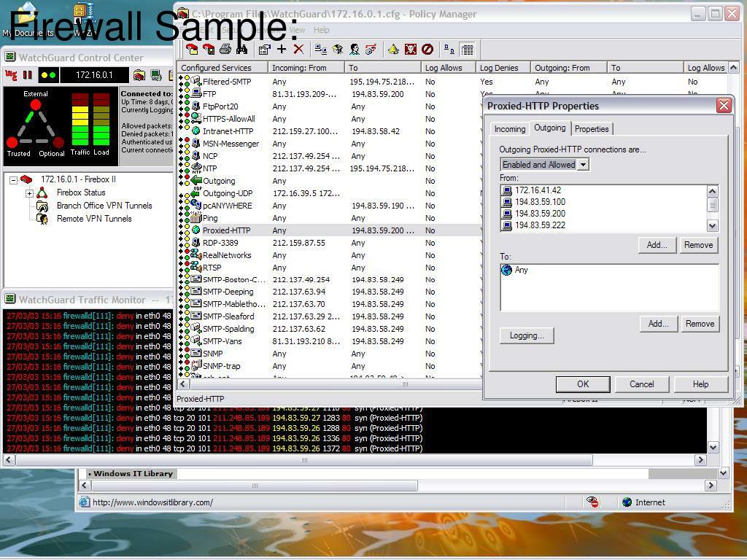
Task: Open the Enabled and Allowed dropdown
Action: coord(583,164)
